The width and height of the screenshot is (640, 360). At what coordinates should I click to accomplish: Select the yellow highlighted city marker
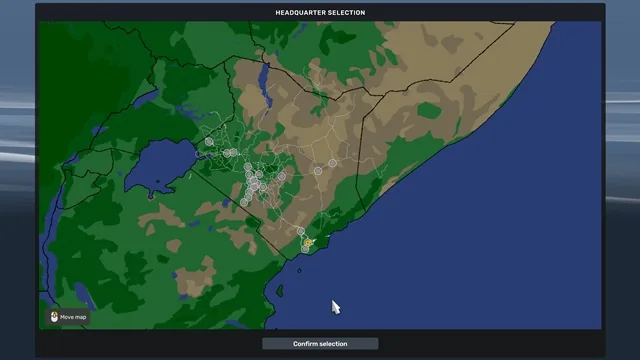tap(308, 242)
